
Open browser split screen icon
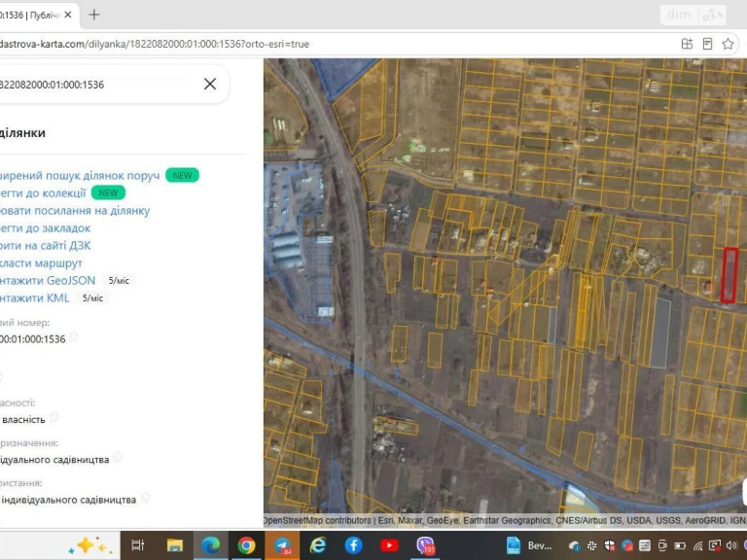click(x=687, y=44)
